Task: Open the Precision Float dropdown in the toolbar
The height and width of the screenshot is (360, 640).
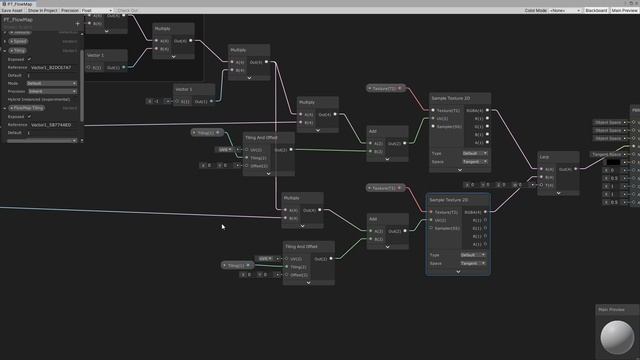Action: pos(96,10)
